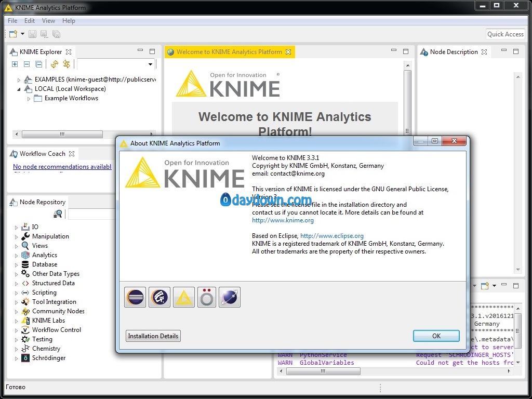Close the Workflow Coach tab
This screenshot has width=532, height=399.
pyautogui.click(x=72, y=154)
